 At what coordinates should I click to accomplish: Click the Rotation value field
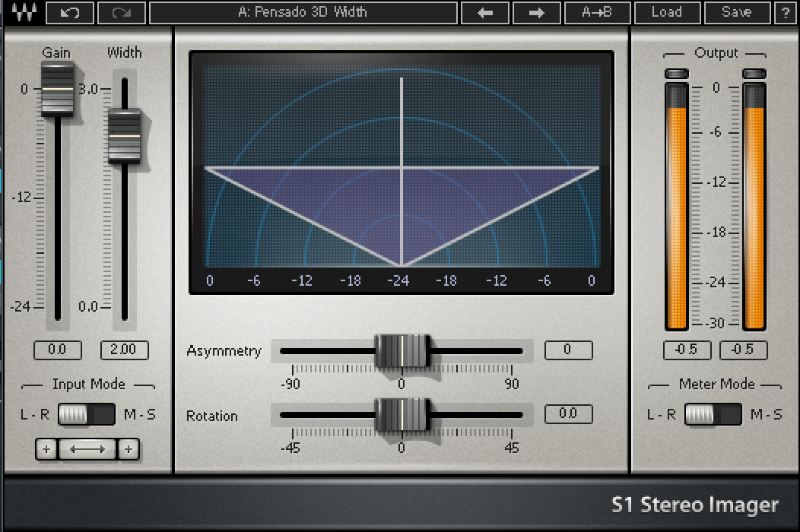568,413
